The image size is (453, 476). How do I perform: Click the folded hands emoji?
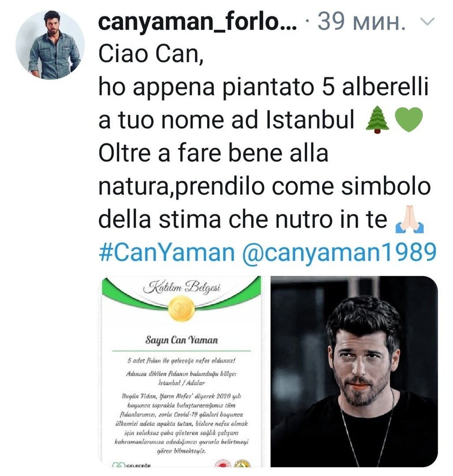click(410, 219)
